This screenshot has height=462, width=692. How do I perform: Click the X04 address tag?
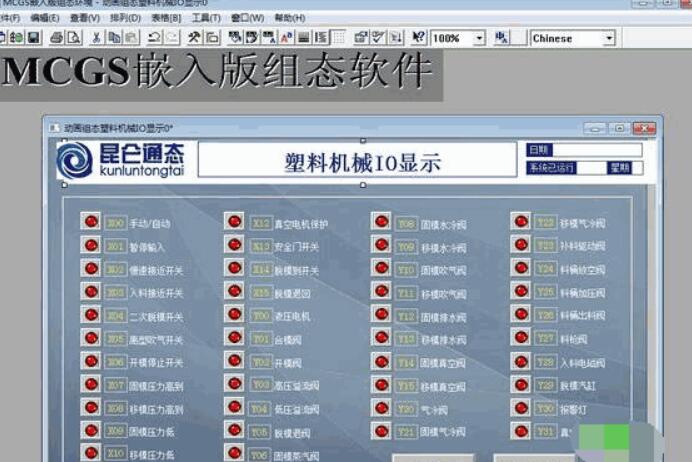click(115, 316)
